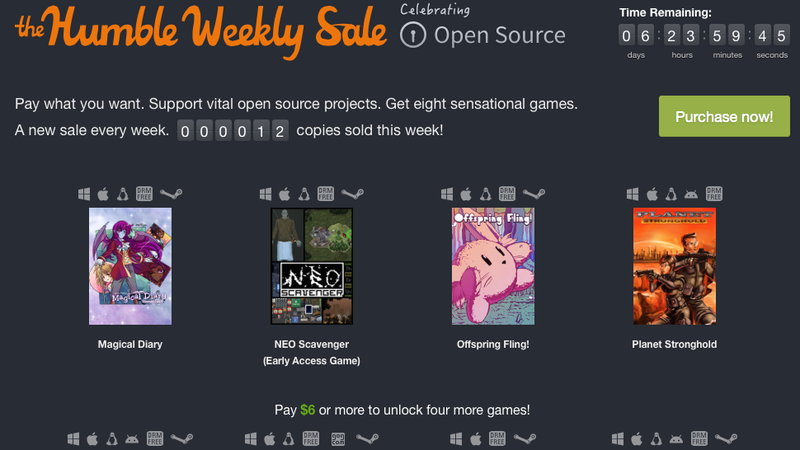The image size is (800, 450).
Task: Click the Humble Weekly Sale logo
Action: point(201,32)
